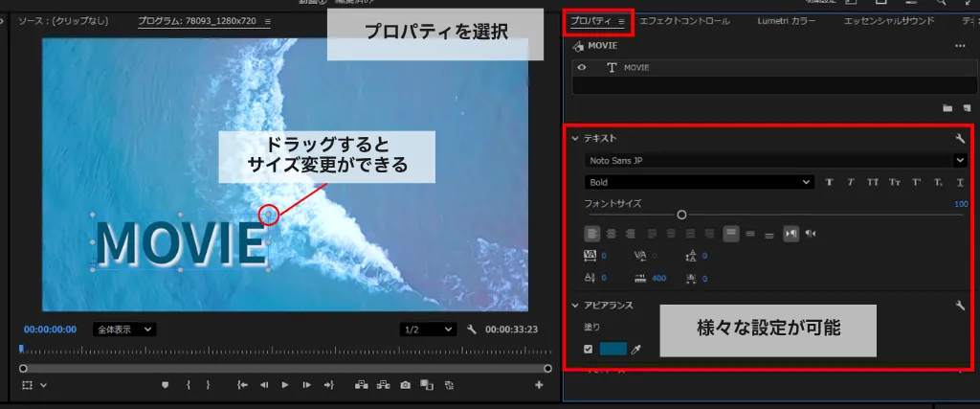Pick fill color with eyedropper

click(636, 349)
